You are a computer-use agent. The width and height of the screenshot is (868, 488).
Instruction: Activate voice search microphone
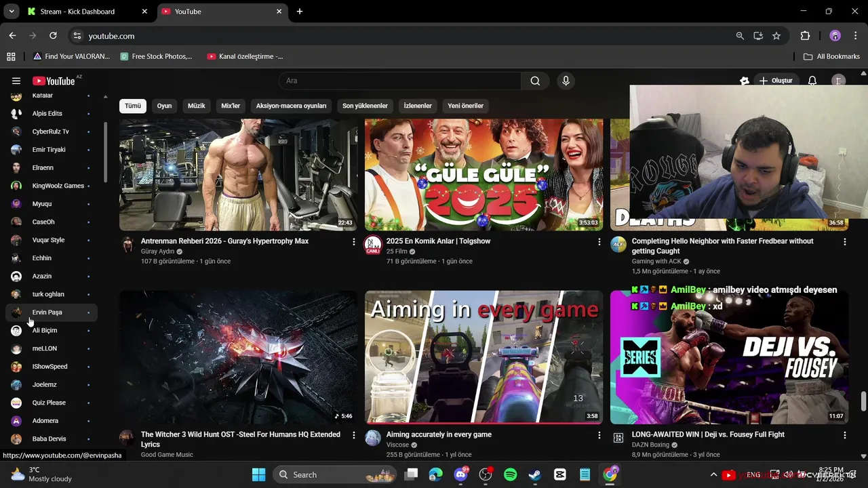pyautogui.click(x=566, y=81)
